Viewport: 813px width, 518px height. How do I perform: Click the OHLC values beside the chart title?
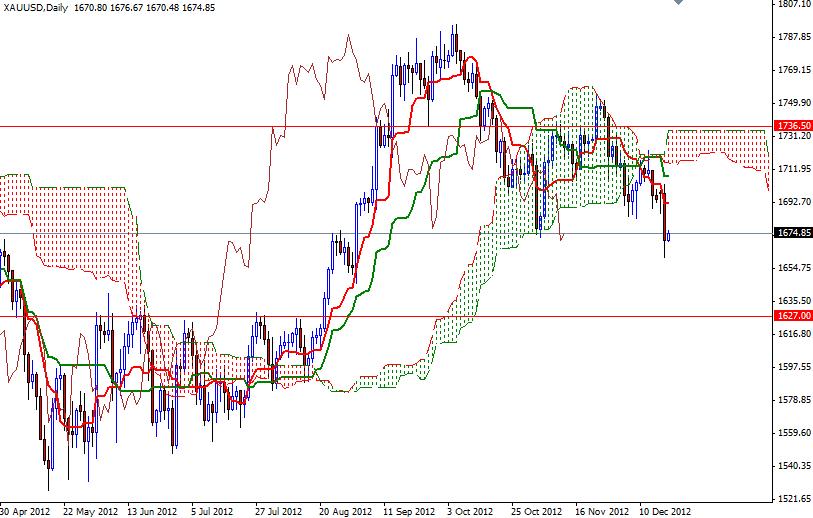pyautogui.click(x=145, y=8)
